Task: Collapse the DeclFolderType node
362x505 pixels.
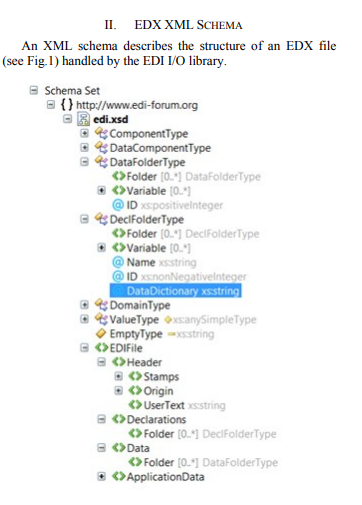Action: (x=85, y=219)
